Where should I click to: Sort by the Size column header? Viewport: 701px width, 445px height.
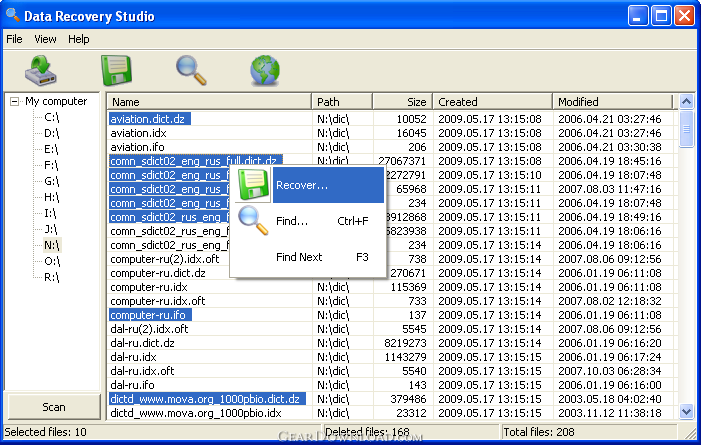pos(402,102)
